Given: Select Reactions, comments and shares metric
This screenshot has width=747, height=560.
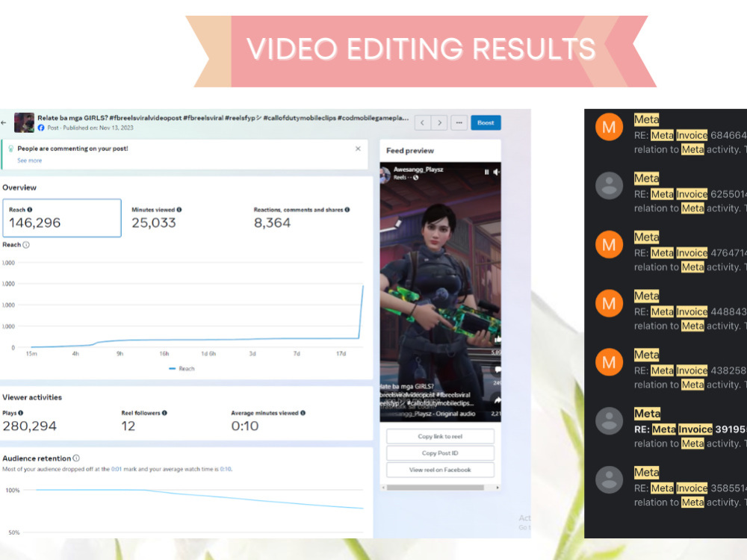Looking at the screenshot, I should [x=302, y=218].
